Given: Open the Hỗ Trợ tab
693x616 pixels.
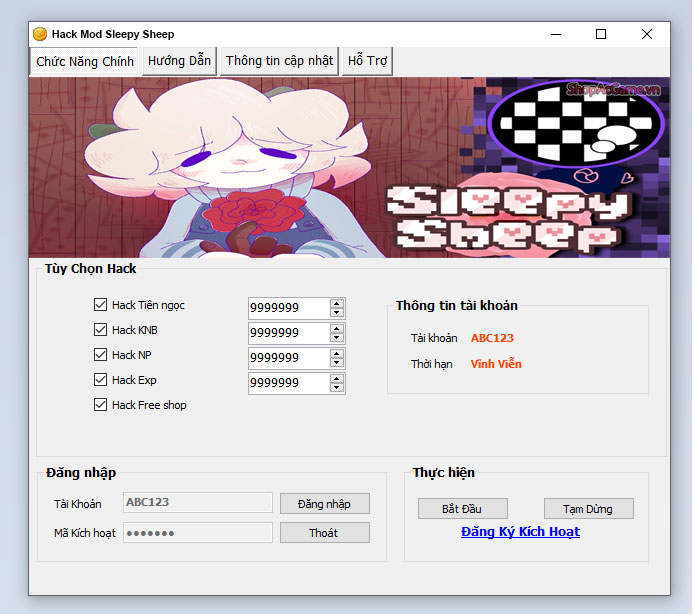Looking at the screenshot, I should [x=367, y=61].
